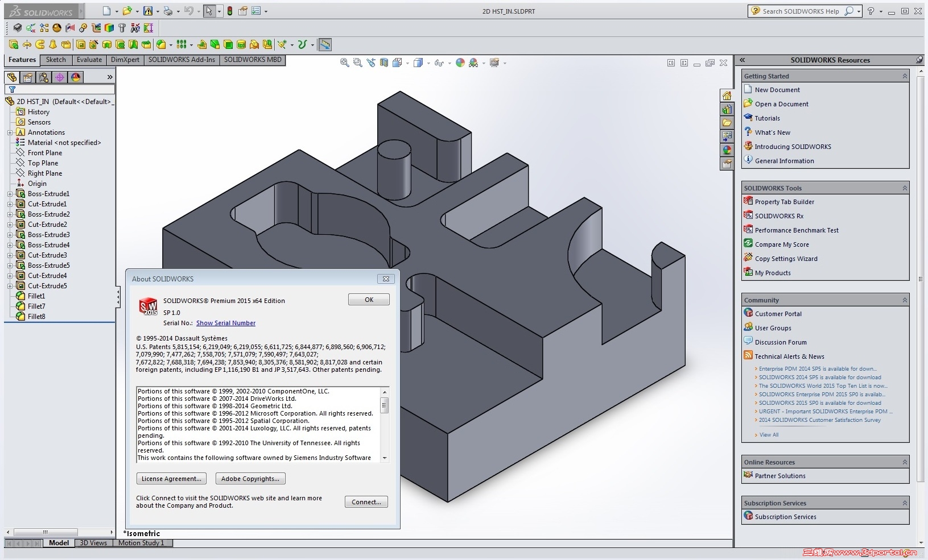Open the File Explorer task pane icon
928x560 pixels.
[727, 123]
